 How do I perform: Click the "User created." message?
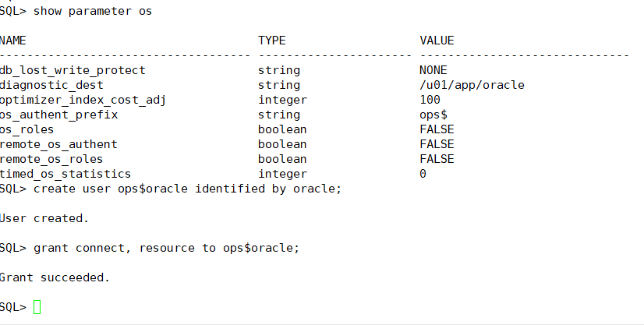coord(44,218)
